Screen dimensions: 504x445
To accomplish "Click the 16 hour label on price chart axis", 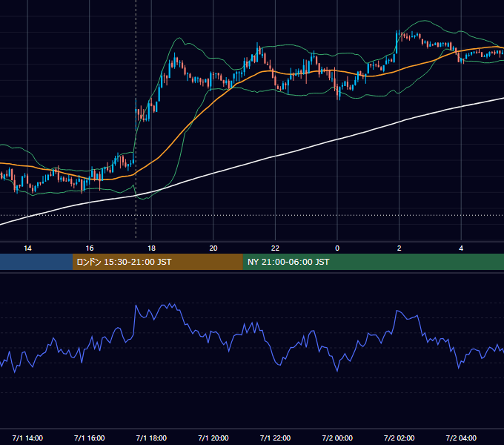I will 90,248.
